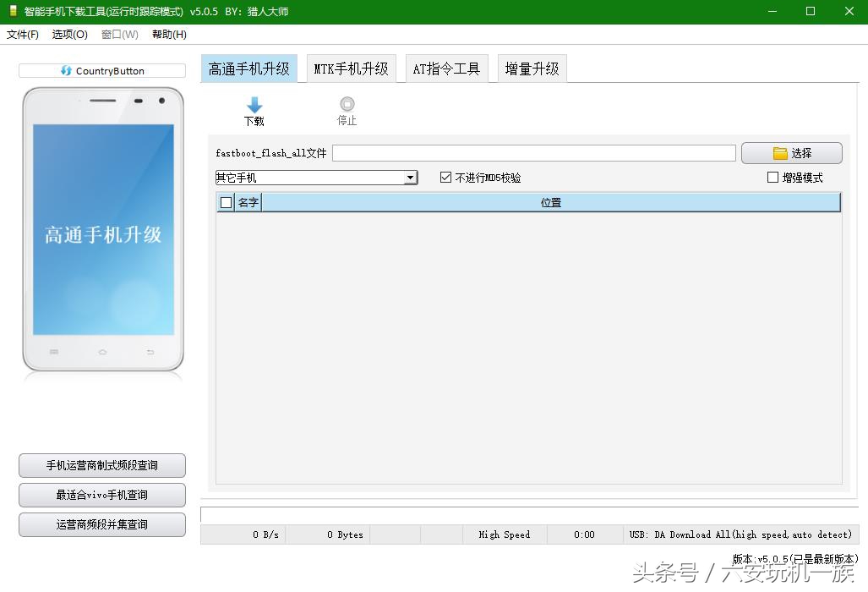The width and height of the screenshot is (868, 592).
Task: Switch to the MTK手机升级 tab
Action: pos(351,69)
